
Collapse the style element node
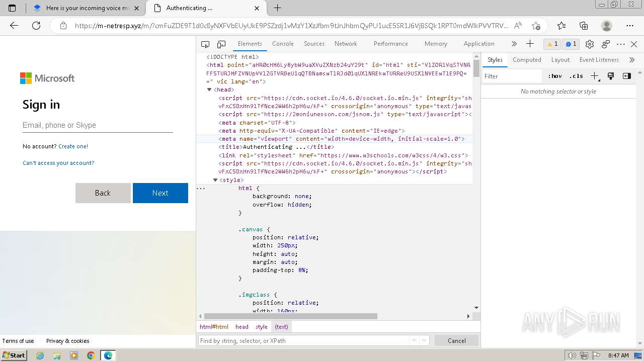tap(215, 180)
